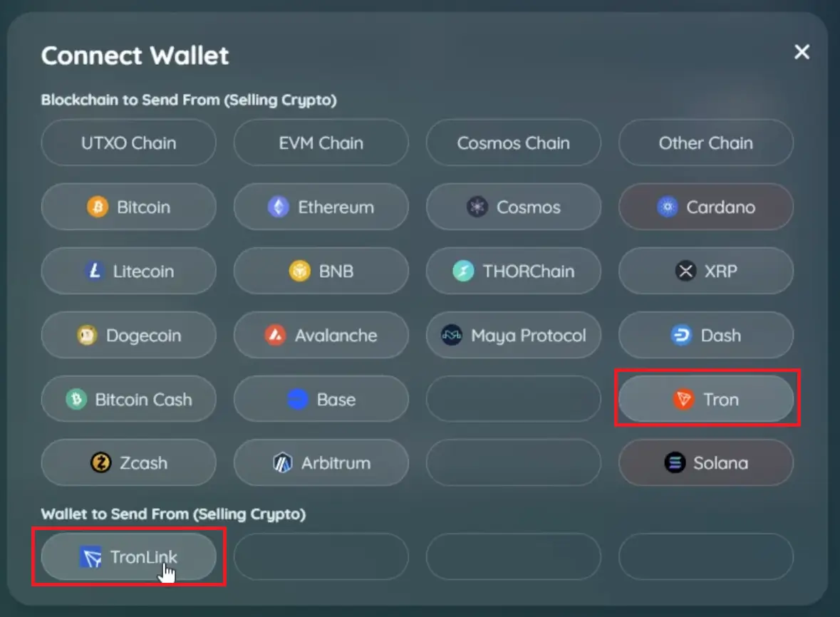Show Cosmos Chain blockchains
The width and height of the screenshot is (840, 617).
(514, 143)
